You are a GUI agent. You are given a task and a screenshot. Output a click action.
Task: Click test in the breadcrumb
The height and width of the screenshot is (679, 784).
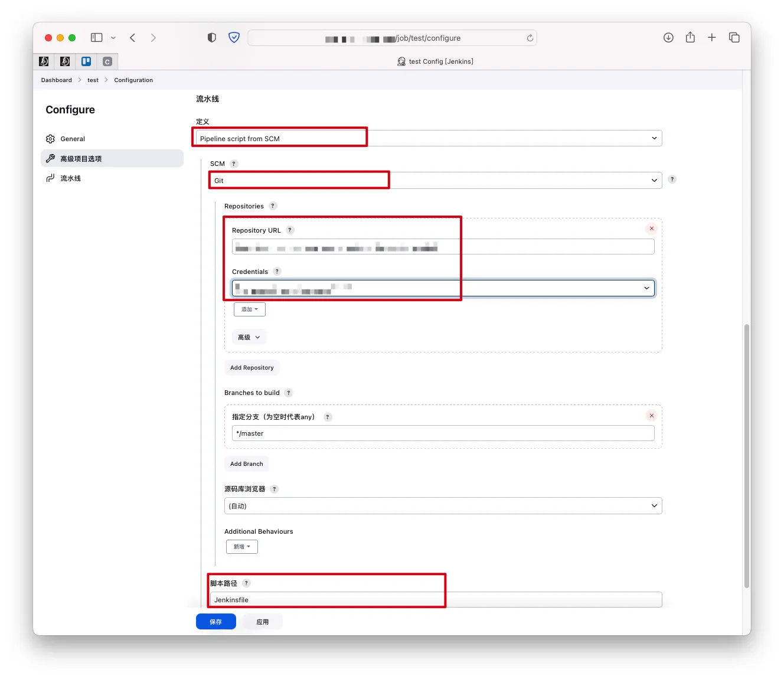[x=93, y=80]
